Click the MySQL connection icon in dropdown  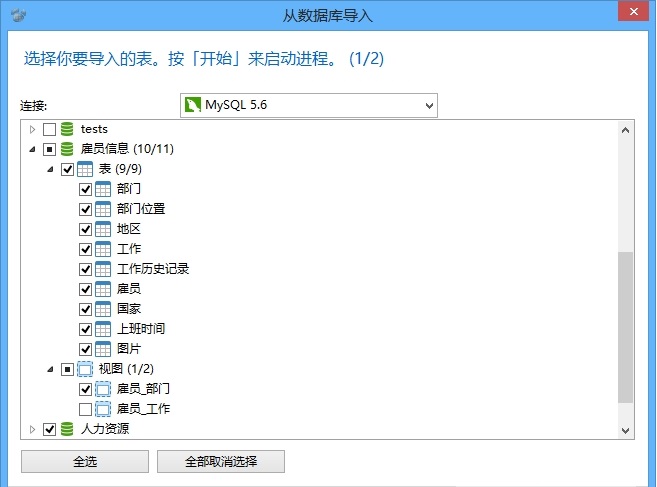[x=193, y=105]
